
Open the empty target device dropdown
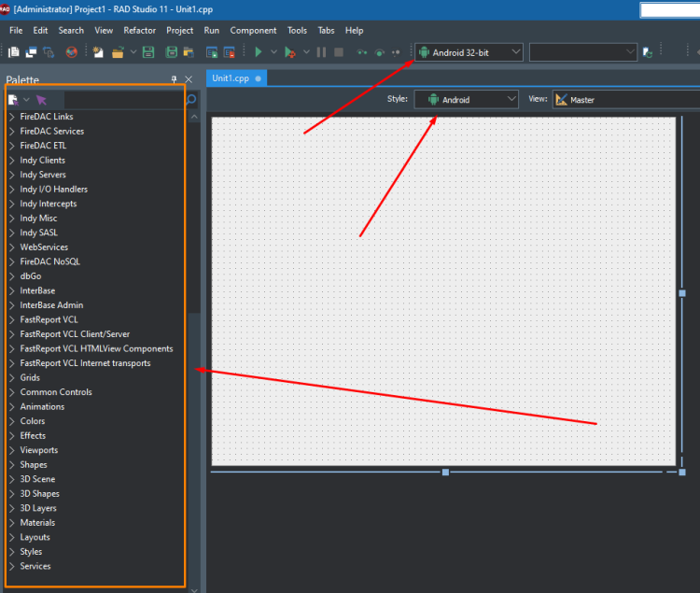pos(583,52)
